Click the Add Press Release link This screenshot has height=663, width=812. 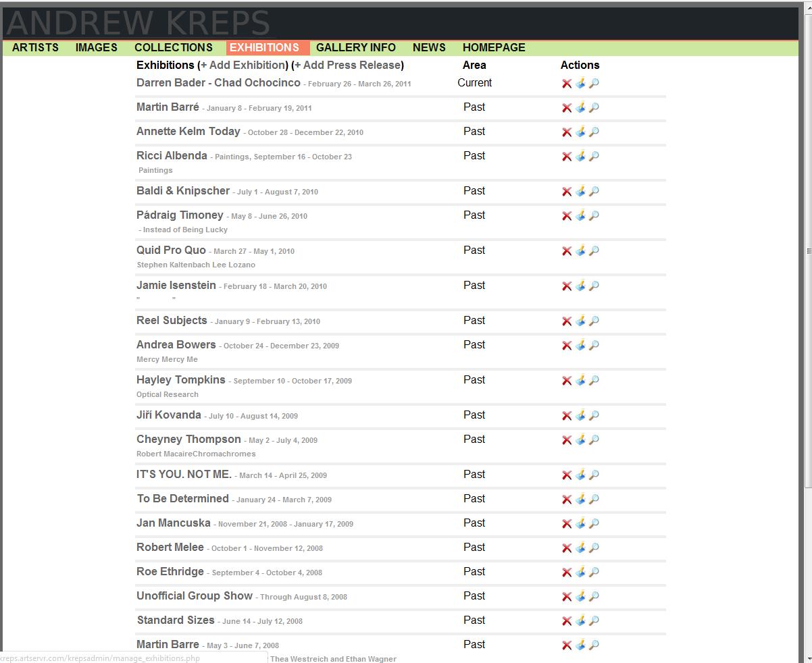pos(349,65)
